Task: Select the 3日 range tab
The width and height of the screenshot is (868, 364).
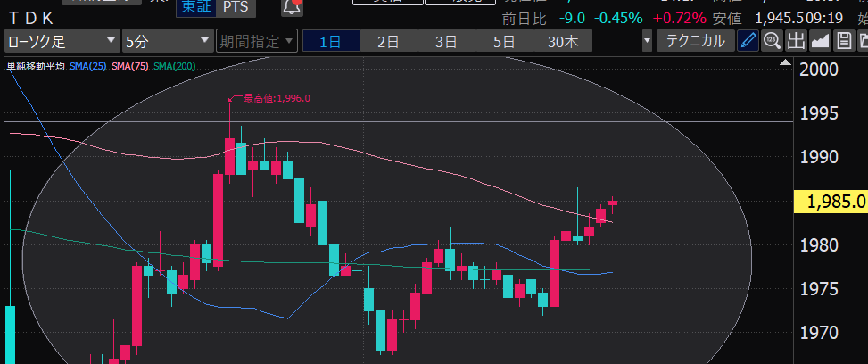Action: 445,41
